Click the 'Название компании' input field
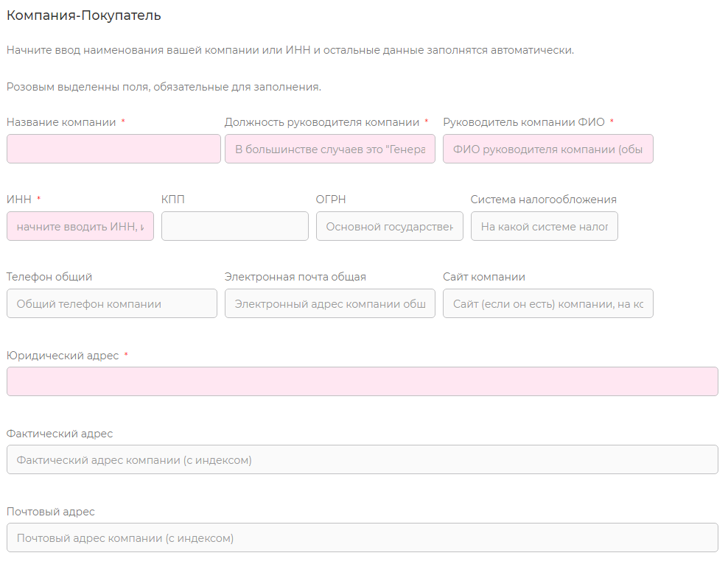Image resolution: width=728 pixels, height=564 pixels. (113, 149)
